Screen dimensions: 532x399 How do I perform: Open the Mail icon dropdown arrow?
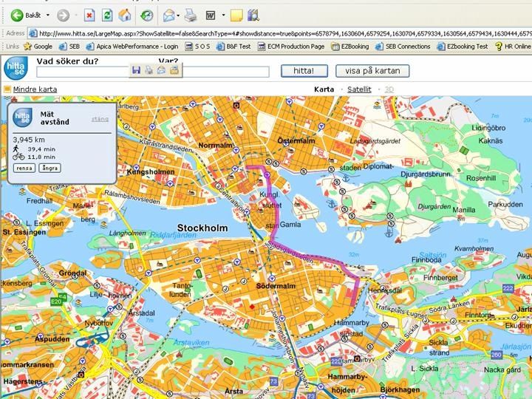click(x=178, y=16)
